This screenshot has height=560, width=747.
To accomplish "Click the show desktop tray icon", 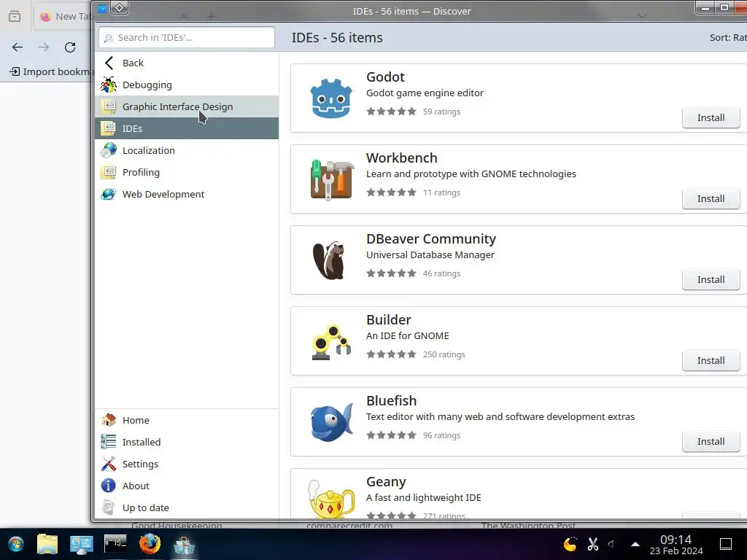I will click(x=726, y=544).
